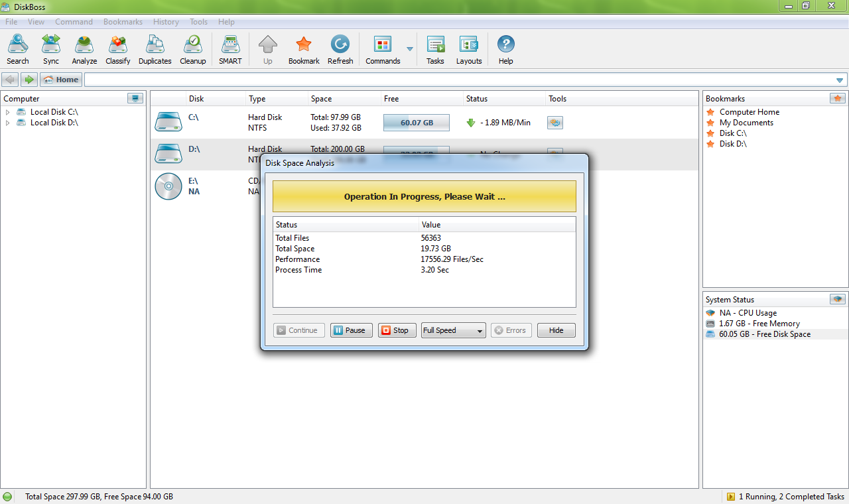The width and height of the screenshot is (849, 504).
Task: Select the 1.67 GB - Free Memory row
Action: [x=774, y=324]
